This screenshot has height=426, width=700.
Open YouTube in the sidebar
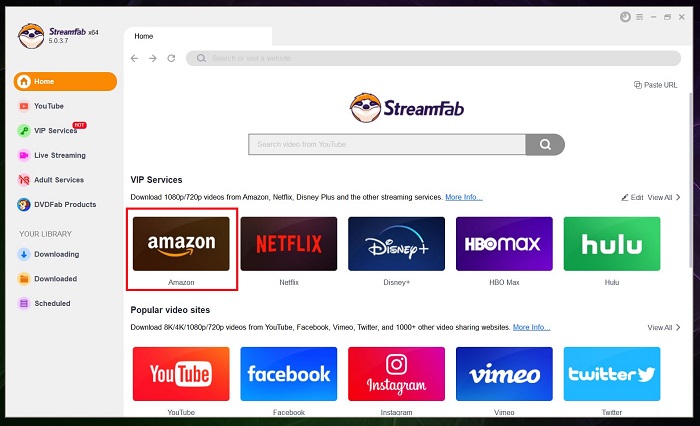click(48, 106)
